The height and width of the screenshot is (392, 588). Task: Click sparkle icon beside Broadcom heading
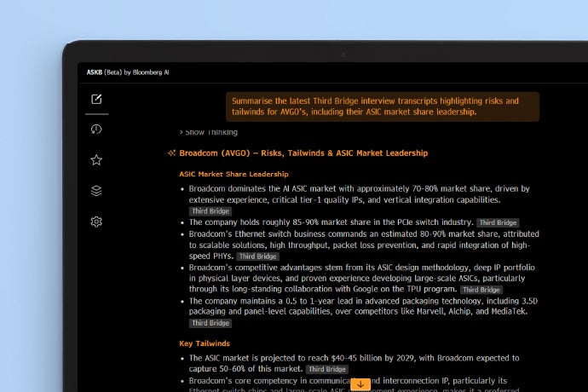click(172, 153)
